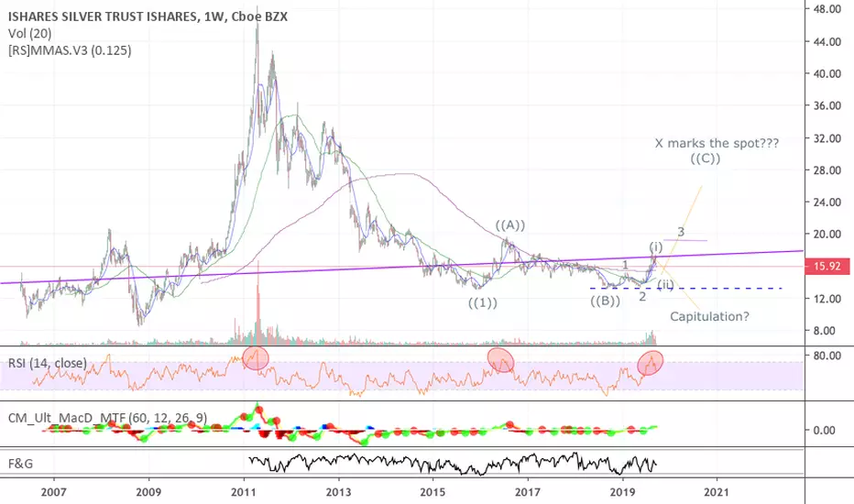
Task: Select the red ellipse on the 2019 RSI peak
Action: tap(650, 363)
